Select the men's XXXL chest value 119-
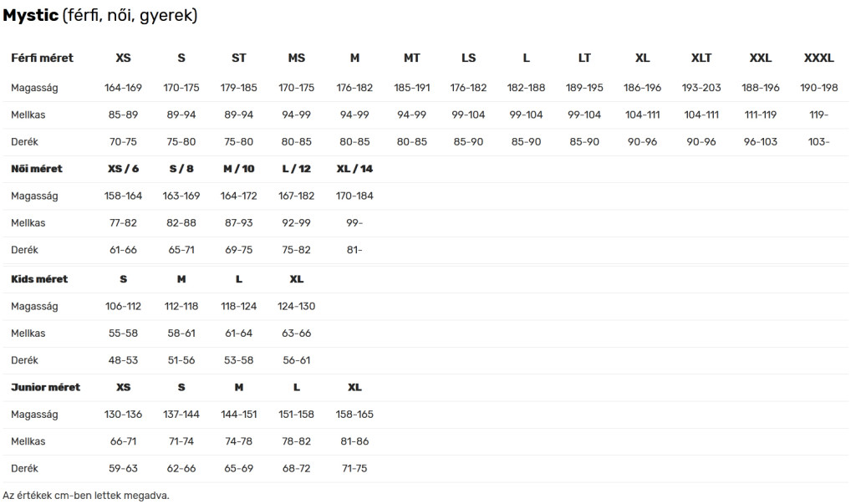 tap(818, 115)
